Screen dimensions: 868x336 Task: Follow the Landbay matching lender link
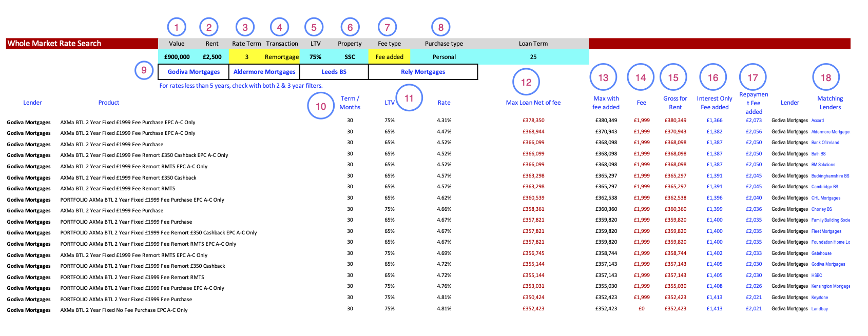(x=819, y=309)
